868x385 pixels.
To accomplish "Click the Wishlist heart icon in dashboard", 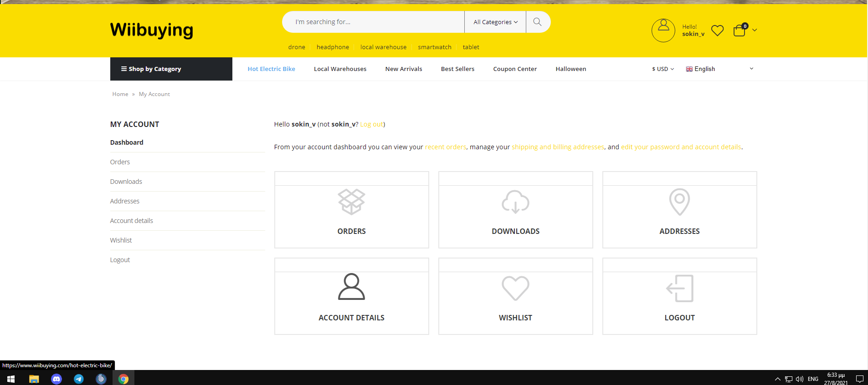I will point(515,288).
